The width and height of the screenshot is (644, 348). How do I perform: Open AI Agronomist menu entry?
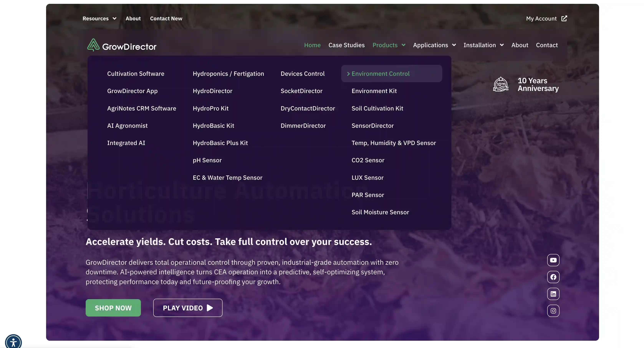(127, 125)
